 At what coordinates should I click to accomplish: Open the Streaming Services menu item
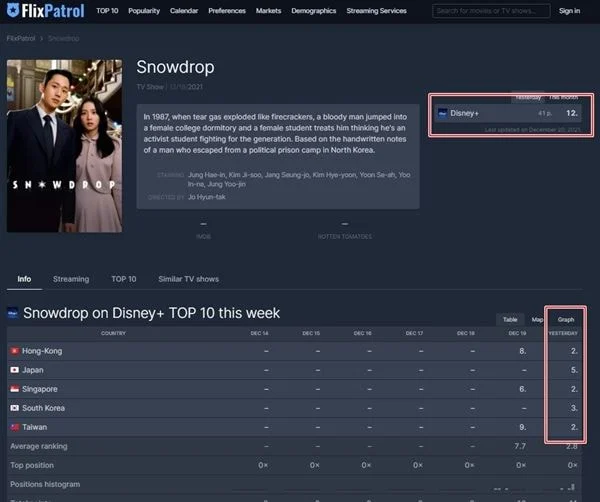pos(377,11)
